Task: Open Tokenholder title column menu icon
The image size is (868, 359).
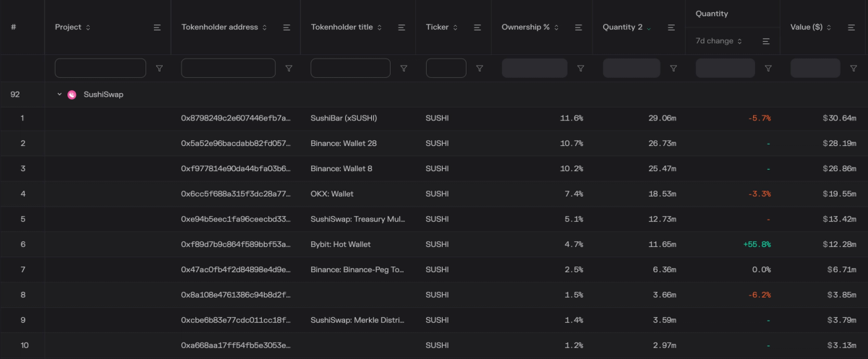Action: 401,27
